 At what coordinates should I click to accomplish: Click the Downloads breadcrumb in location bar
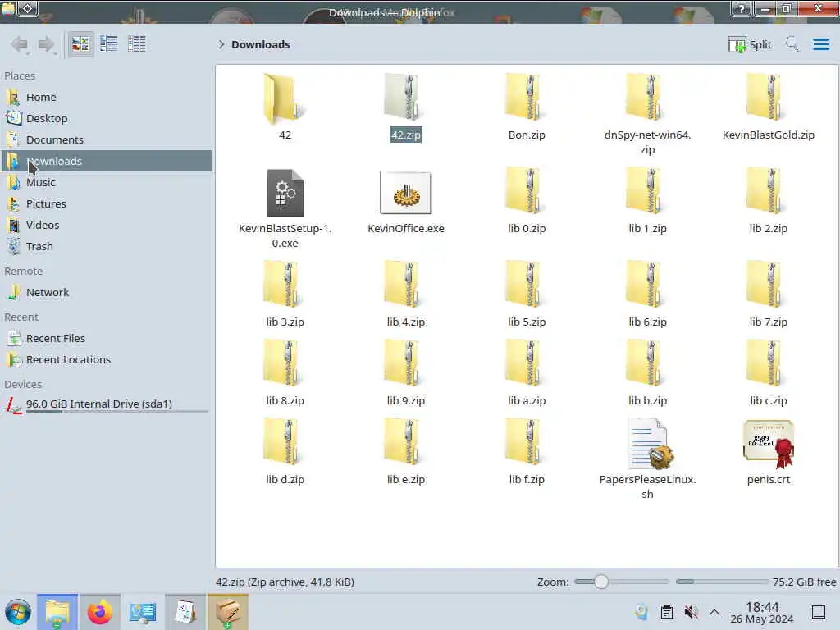tap(261, 44)
